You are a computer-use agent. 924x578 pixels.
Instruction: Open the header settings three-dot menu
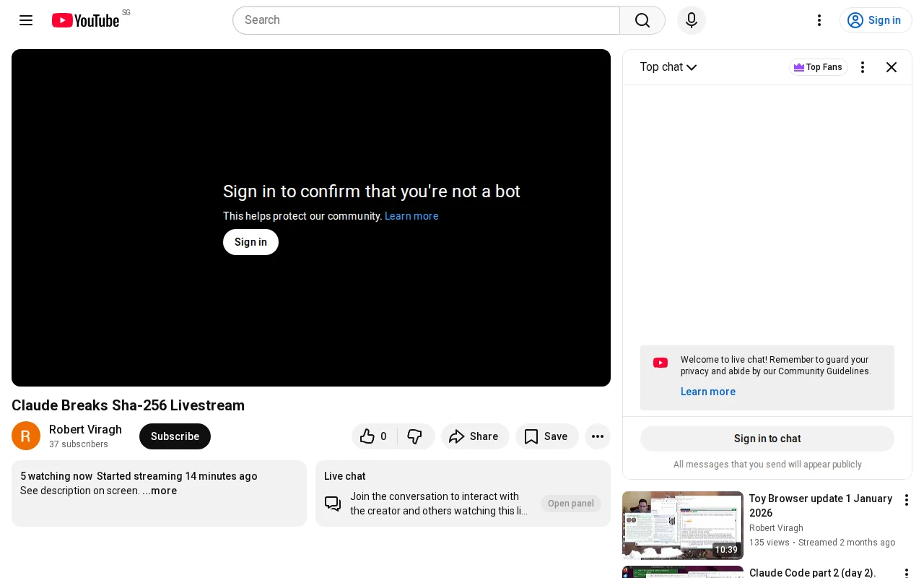click(x=819, y=20)
